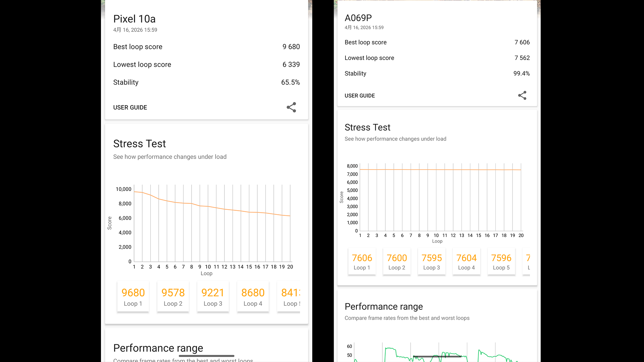Select A069P Loop 1 card 7606
644x362 pixels.
click(x=362, y=261)
